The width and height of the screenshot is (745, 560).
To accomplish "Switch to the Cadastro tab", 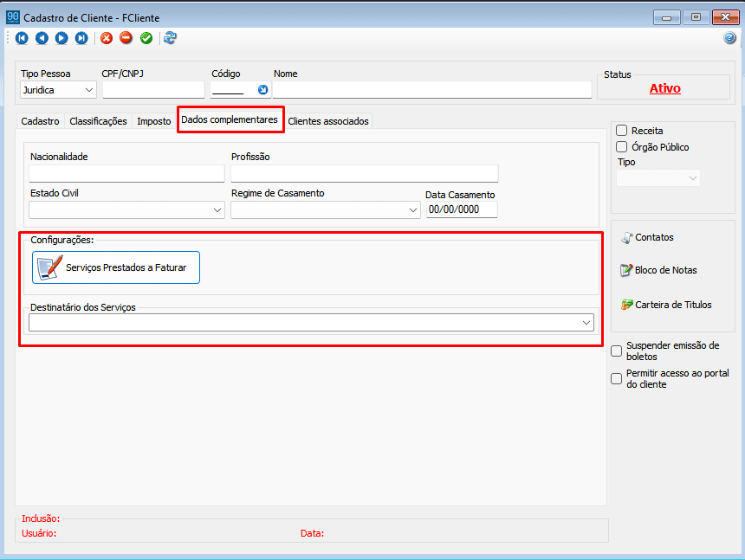I will pyautogui.click(x=40, y=121).
